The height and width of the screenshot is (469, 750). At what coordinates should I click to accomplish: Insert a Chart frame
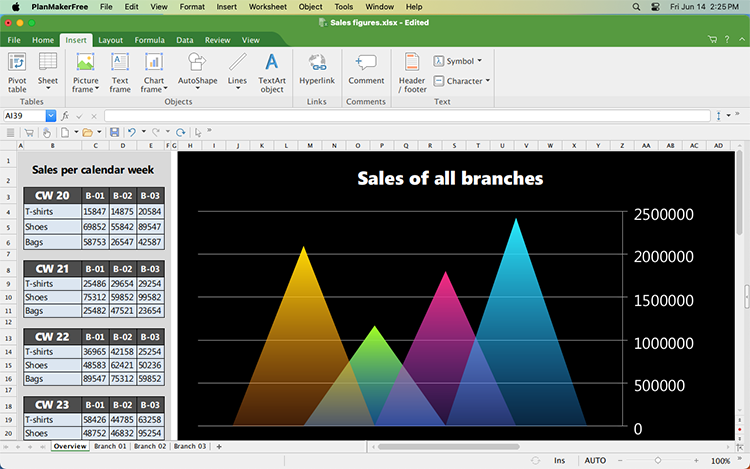pyautogui.click(x=154, y=72)
